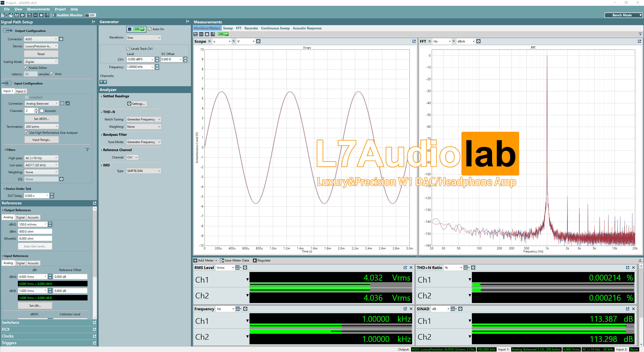The height and width of the screenshot is (352, 644).
Task: Uncheck Use High Performance Sine Analyzer
Action: point(26,133)
